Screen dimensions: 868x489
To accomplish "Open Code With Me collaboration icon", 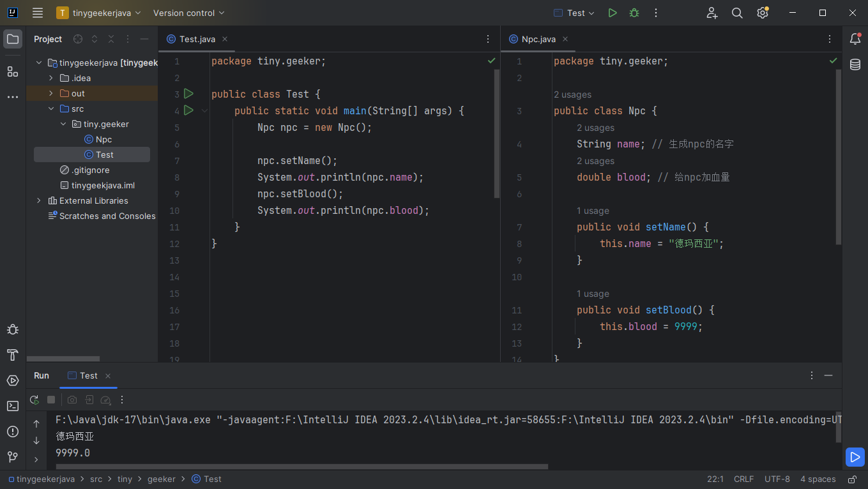I will [x=712, y=13].
